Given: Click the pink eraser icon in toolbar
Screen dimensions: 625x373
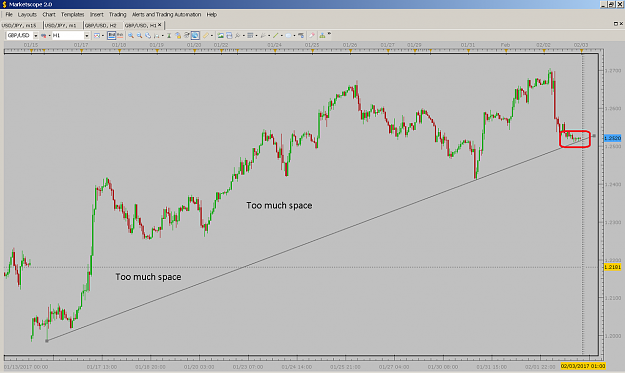Looking at the screenshot, I should coord(312,35).
